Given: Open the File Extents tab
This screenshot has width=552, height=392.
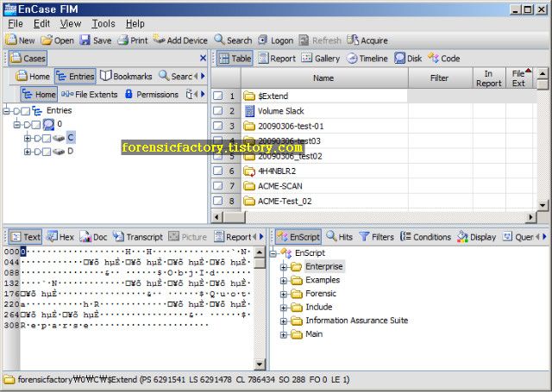Looking at the screenshot, I should [89, 94].
